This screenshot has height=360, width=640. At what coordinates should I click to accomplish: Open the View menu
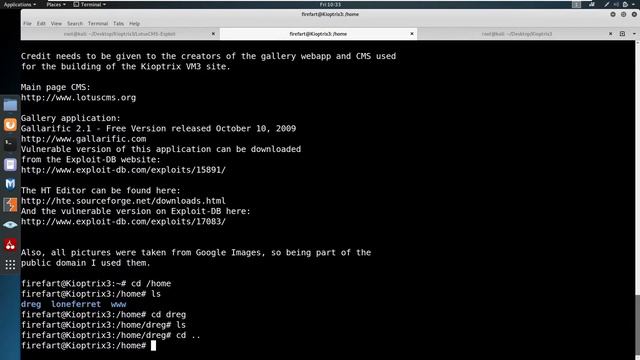pyautogui.click(x=56, y=24)
